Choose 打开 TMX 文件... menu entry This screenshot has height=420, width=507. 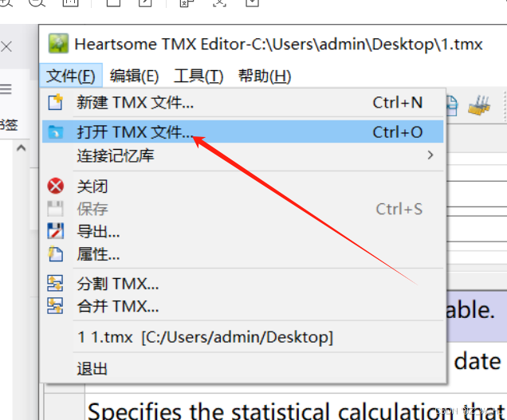[x=242, y=131]
